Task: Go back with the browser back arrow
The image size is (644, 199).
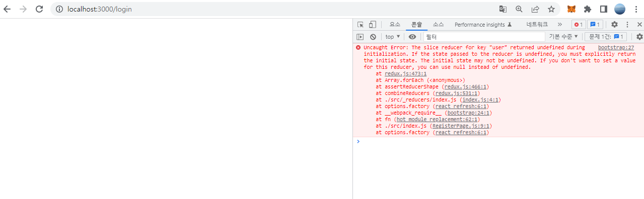Action: click(x=7, y=9)
